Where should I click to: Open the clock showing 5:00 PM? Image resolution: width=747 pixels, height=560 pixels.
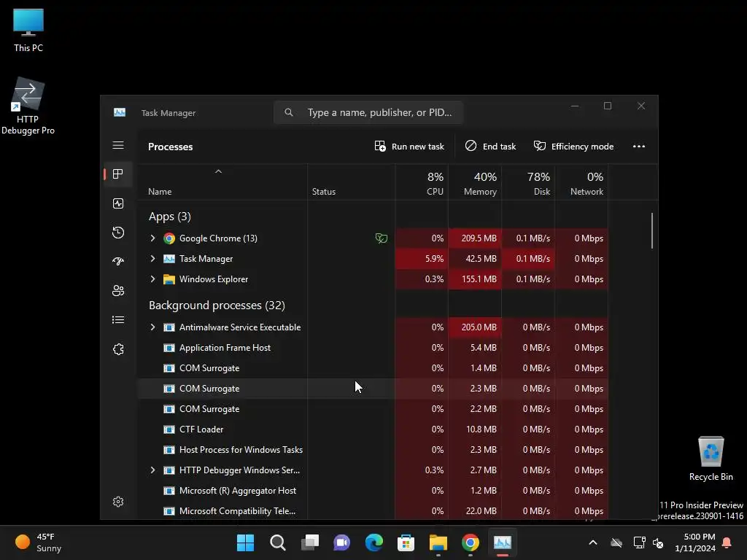pos(695,542)
